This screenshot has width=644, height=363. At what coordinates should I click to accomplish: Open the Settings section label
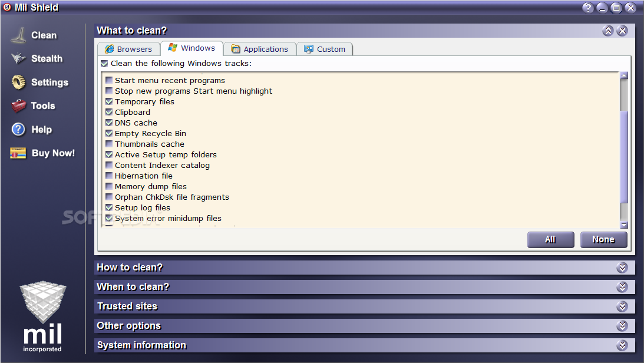(x=49, y=82)
